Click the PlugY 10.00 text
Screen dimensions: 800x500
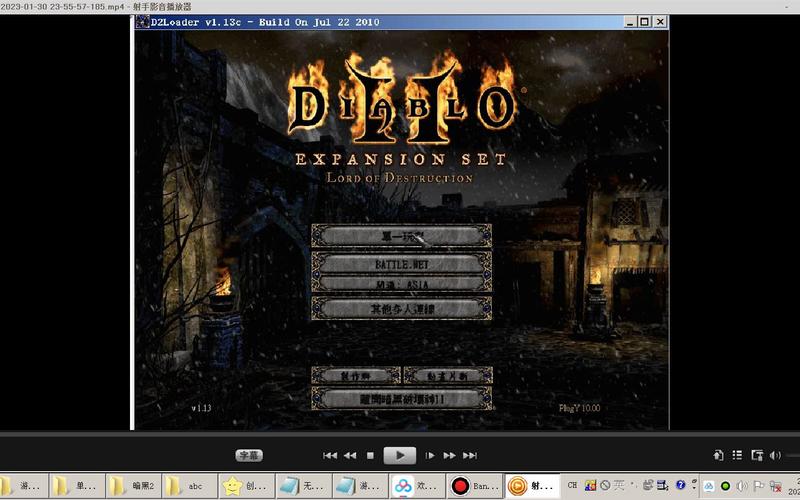[x=580, y=408]
